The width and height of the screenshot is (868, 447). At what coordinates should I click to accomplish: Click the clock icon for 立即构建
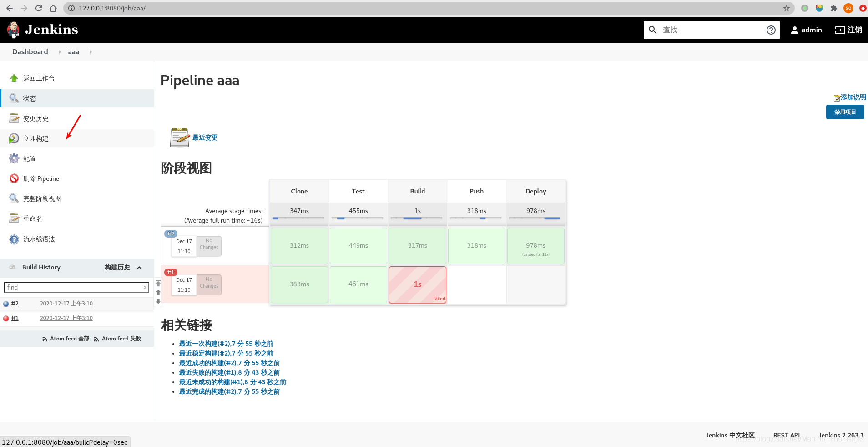14,138
